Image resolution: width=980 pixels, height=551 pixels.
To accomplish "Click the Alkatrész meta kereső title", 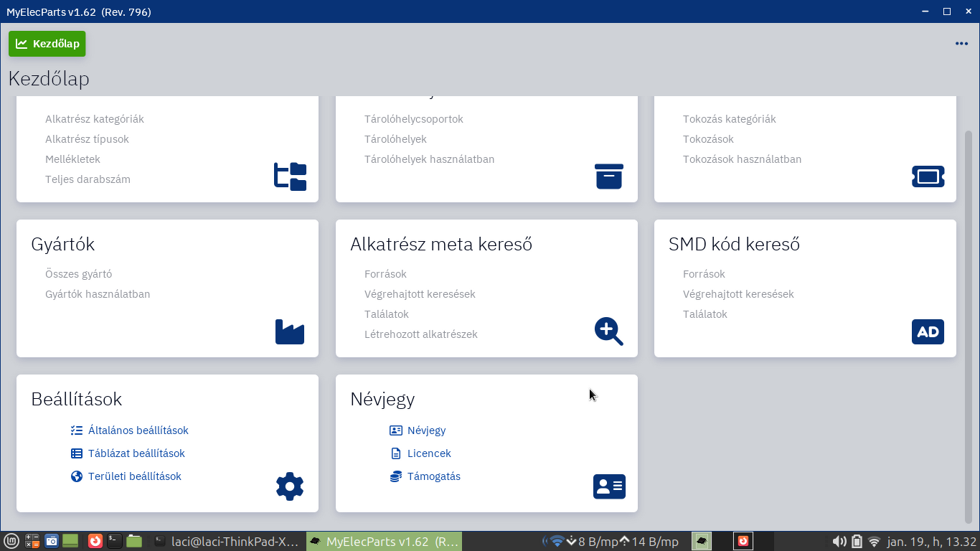I will (x=441, y=245).
